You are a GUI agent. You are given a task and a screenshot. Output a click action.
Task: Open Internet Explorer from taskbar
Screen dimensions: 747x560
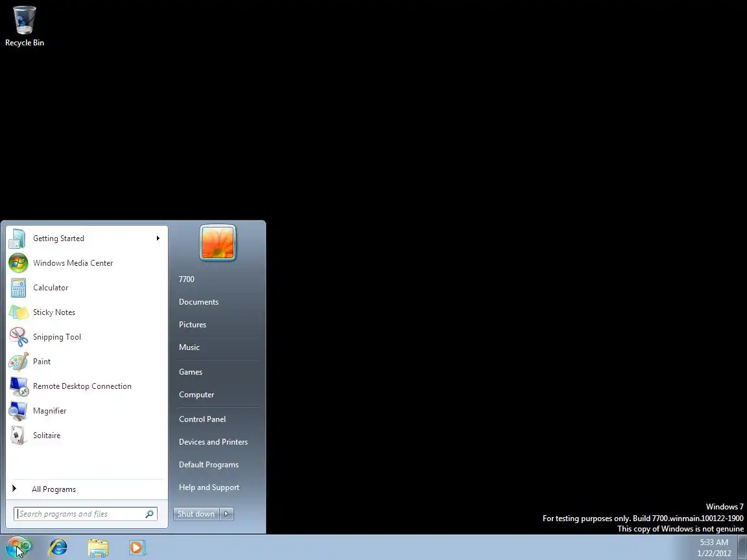tap(58, 548)
